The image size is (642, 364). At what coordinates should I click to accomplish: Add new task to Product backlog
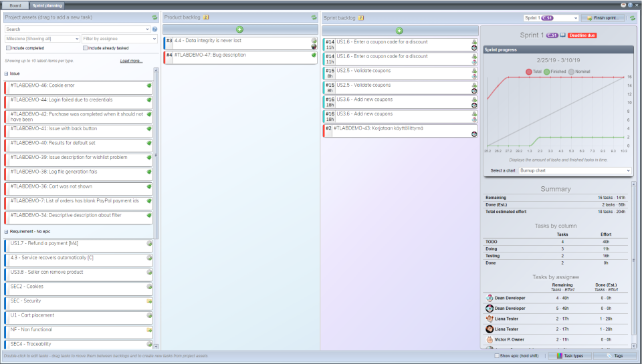coord(240,29)
